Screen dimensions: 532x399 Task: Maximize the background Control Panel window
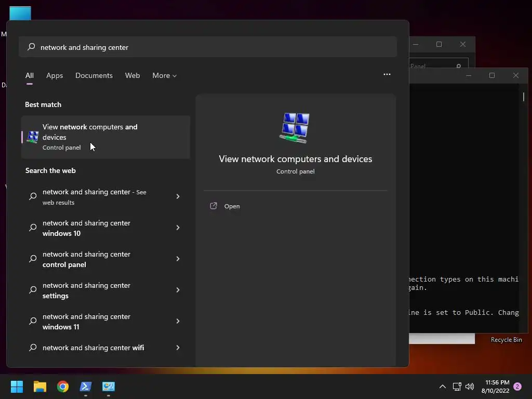tap(439, 45)
